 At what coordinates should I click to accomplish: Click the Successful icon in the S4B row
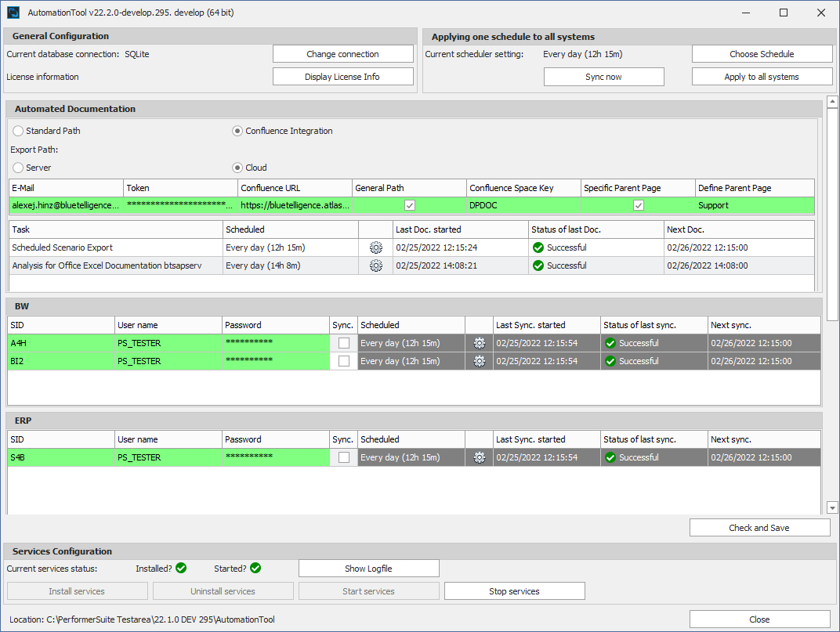point(610,457)
